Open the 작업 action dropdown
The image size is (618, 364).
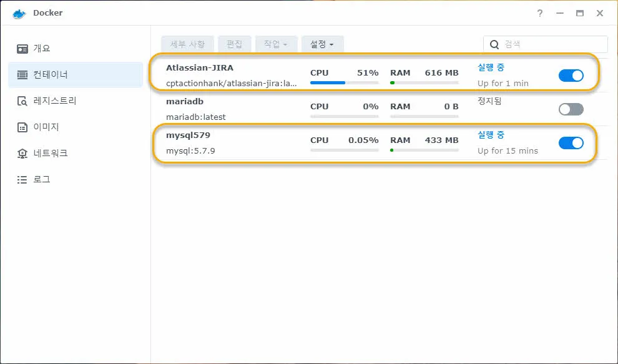[x=274, y=44]
